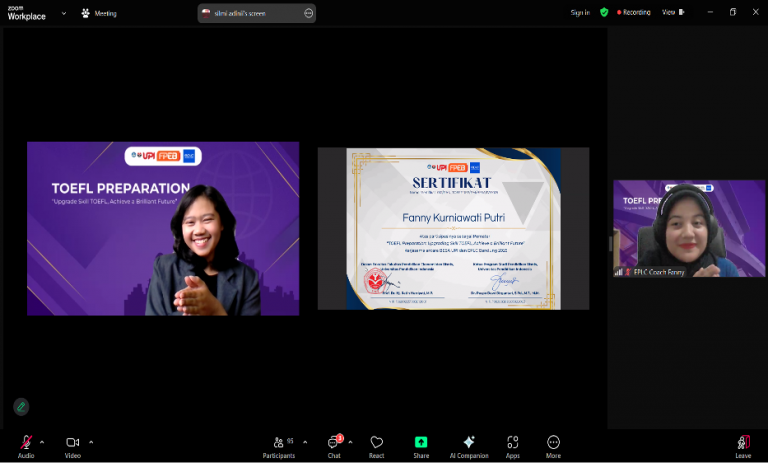Image resolution: width=768 pixels, height=463 pixels.
Task: Click the green shield security icon
Action: [604, 12]
